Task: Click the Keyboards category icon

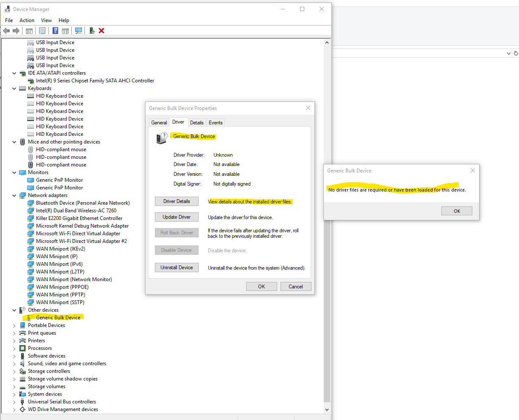Action: point(22,88)
